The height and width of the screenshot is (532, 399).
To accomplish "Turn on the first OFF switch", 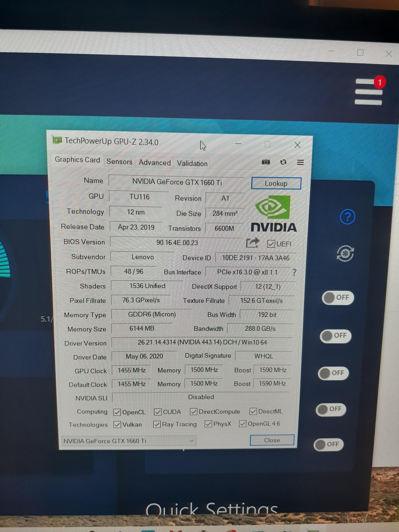I will pos(338,298).
